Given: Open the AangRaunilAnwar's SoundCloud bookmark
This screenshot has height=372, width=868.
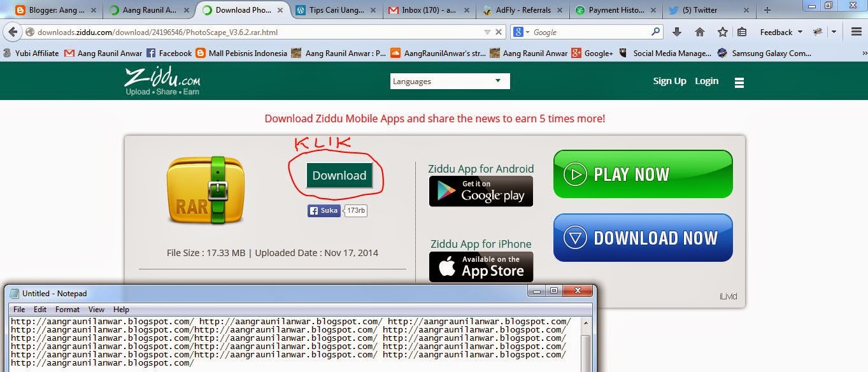Looking at the screenshot, I should click(x=438, y=54).
